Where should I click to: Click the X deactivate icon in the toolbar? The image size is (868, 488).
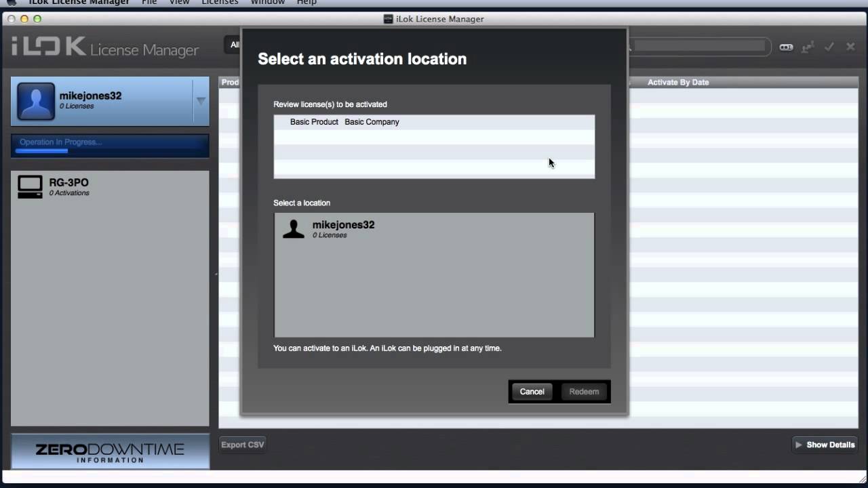click(x=850, y=47)
